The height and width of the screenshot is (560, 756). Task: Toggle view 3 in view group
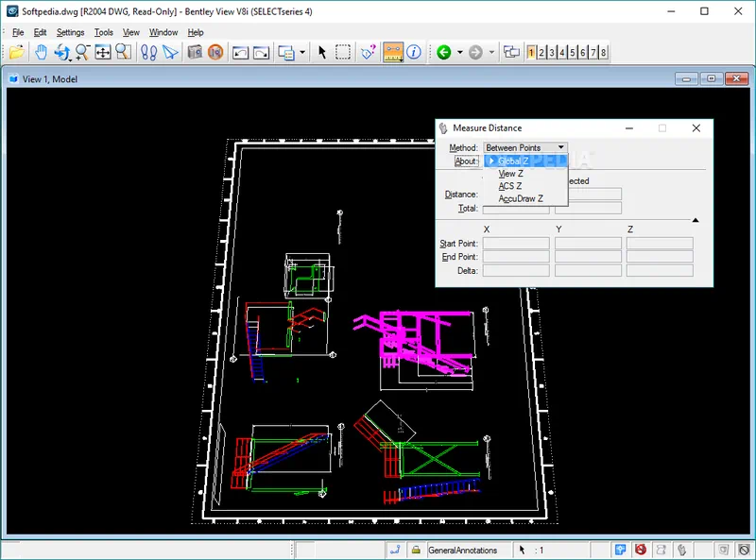pyautogui.click(x=552, y=52)
